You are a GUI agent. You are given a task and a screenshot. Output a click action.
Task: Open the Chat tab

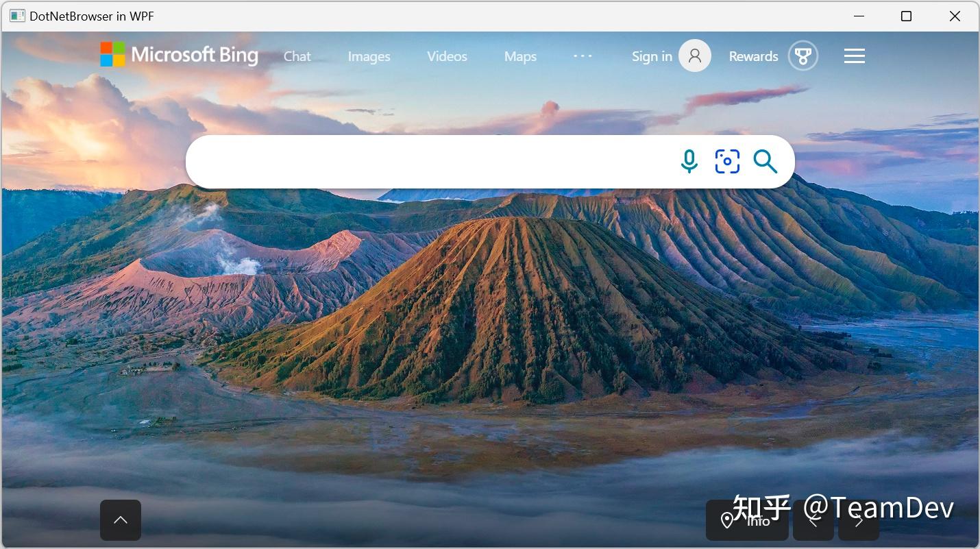(x=297, y=57)
